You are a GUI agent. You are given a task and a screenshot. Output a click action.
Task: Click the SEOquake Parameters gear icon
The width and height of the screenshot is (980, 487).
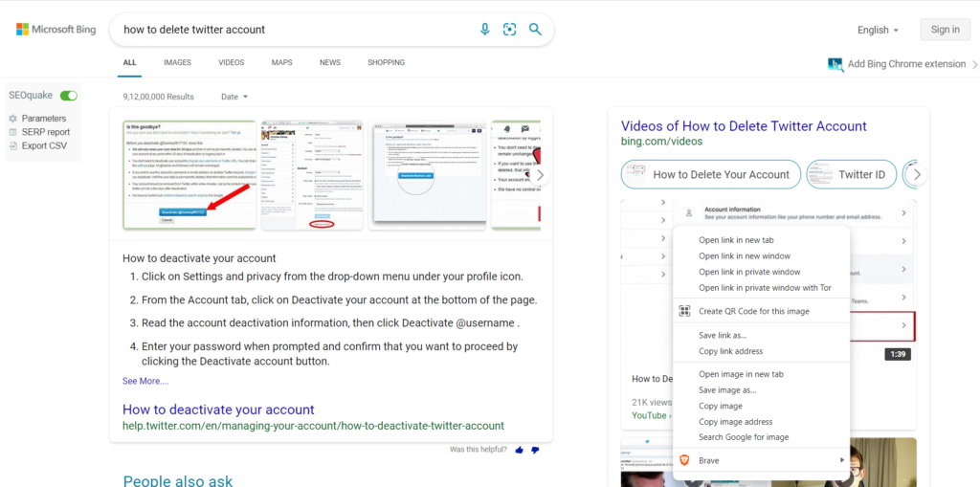point(13,118)
